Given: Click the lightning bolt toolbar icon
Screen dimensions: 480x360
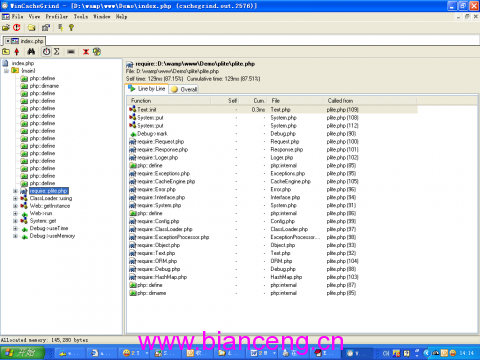Looking at the screenshot, I should tap(60, 28).
